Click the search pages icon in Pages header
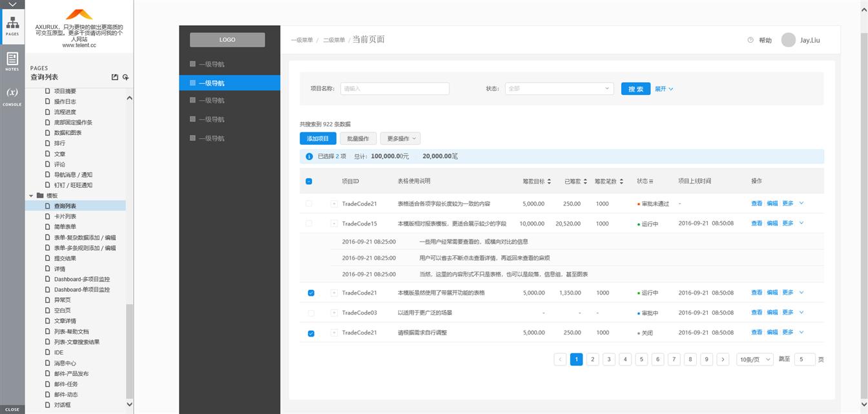Image resolution: width=868 pixels, height=414 pixels. click(x=125, y=78)
